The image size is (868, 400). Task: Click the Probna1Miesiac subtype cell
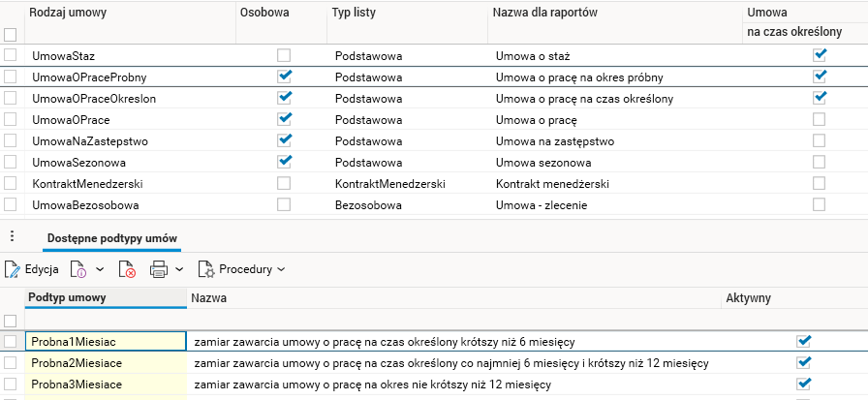[x=105, y=341]
